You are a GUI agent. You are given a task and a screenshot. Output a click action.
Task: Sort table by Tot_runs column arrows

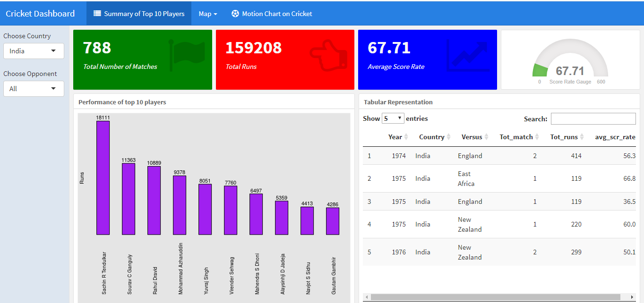(x=582, y=137)
